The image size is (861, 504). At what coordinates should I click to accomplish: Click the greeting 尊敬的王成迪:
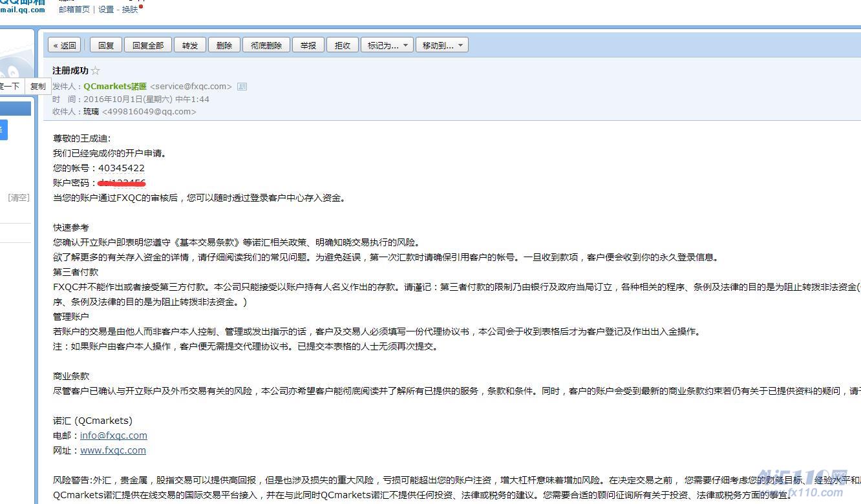point(82,138)
